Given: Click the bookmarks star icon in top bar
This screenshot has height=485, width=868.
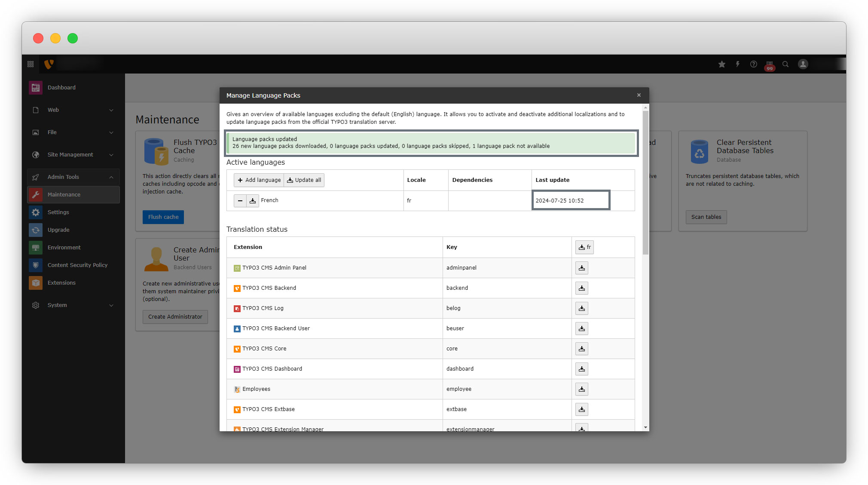Looking at the screenshot, I should pyautogui.click(x=722, y=64).
